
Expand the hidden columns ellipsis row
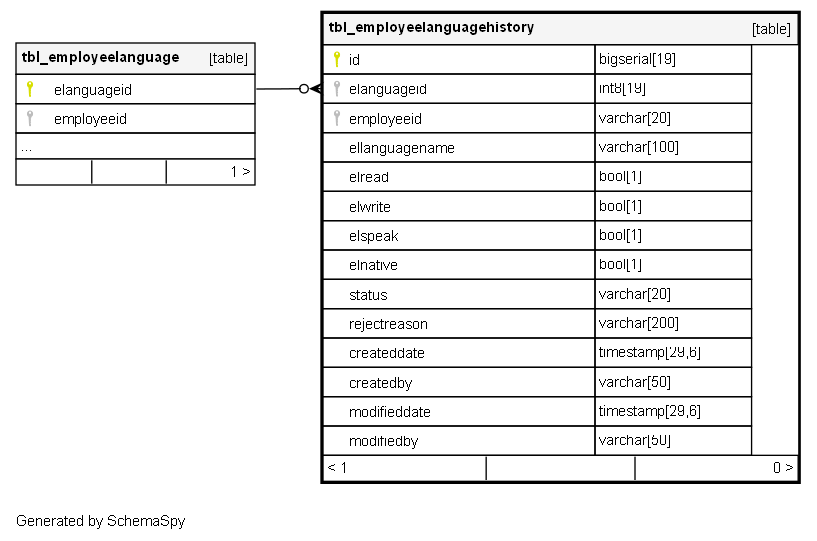[x=26, y=147]
